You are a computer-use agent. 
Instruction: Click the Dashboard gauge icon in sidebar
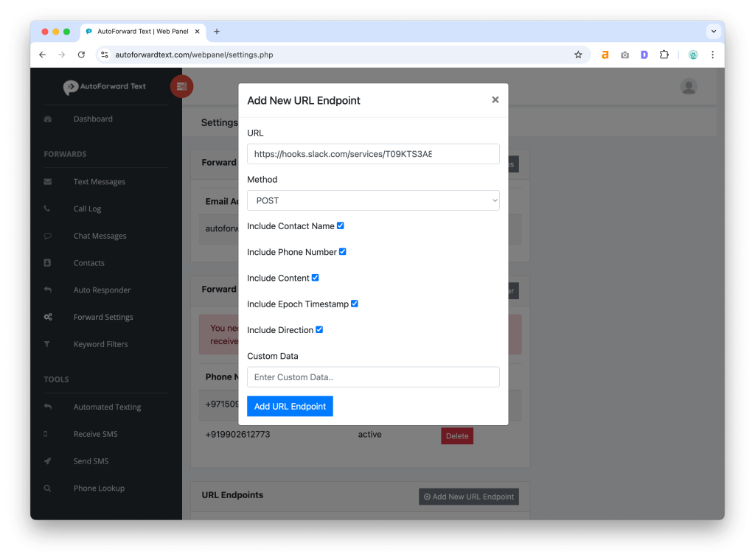(48, 119)
